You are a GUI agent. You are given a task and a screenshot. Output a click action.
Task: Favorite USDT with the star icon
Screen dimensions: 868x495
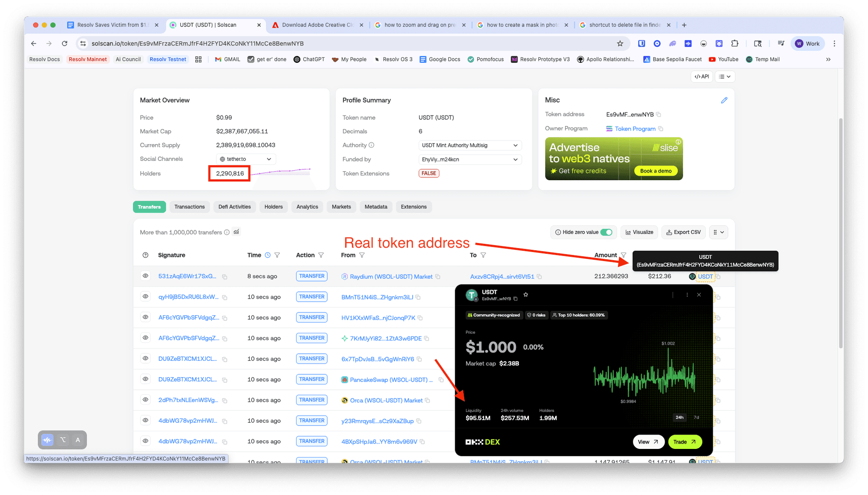tap(526, 294)
